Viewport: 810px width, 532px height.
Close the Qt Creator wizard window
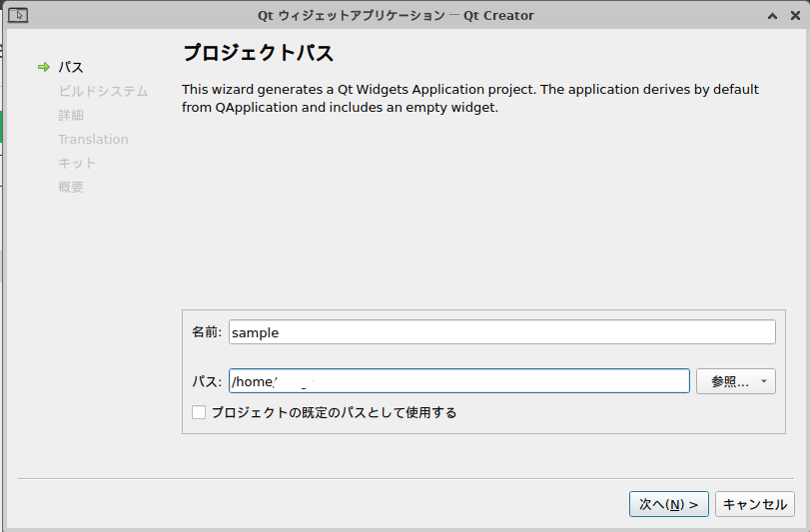click(x=796, y=16)
